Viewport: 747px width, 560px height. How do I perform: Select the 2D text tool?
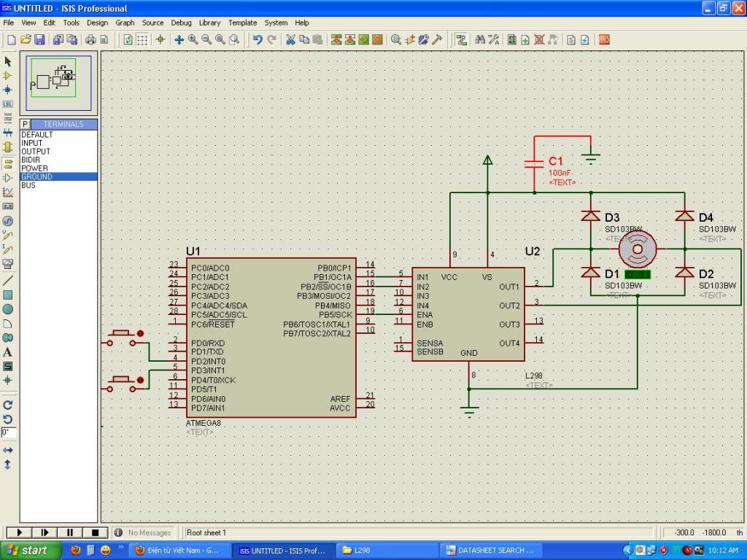[x=8, y=352]
